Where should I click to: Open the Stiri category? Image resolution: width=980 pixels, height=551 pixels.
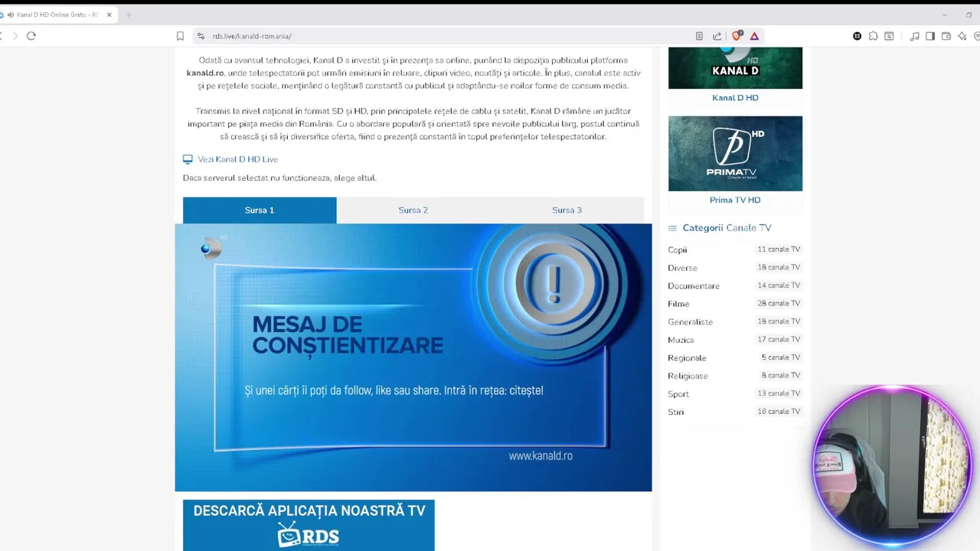pos(675,412)
